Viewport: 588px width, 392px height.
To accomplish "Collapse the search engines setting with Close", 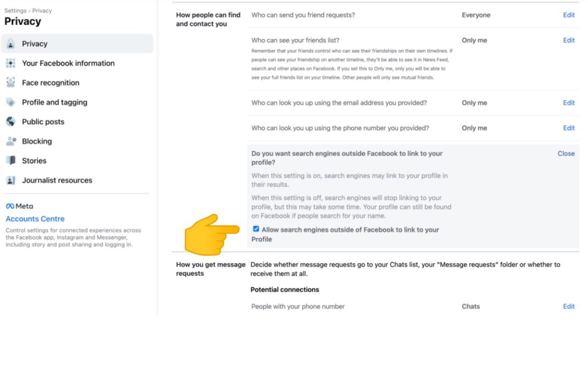I will tap(565, 154).
